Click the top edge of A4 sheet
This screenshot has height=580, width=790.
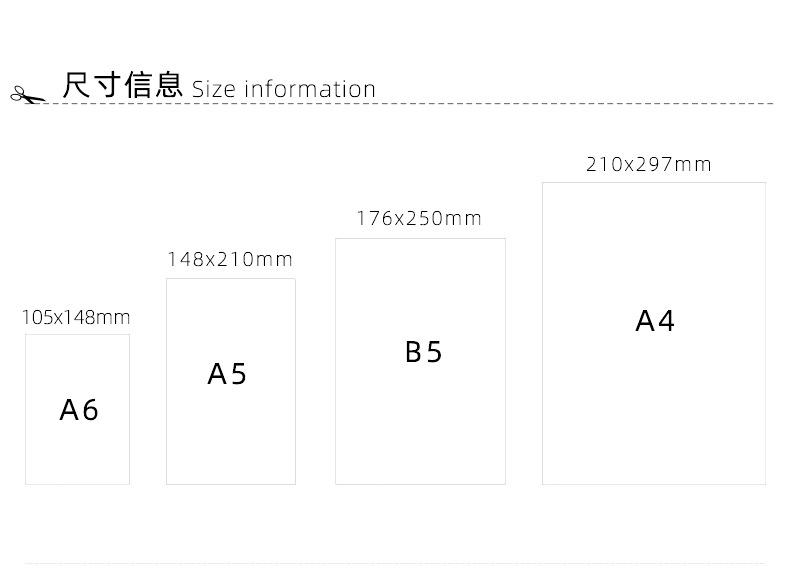(654, 183)
